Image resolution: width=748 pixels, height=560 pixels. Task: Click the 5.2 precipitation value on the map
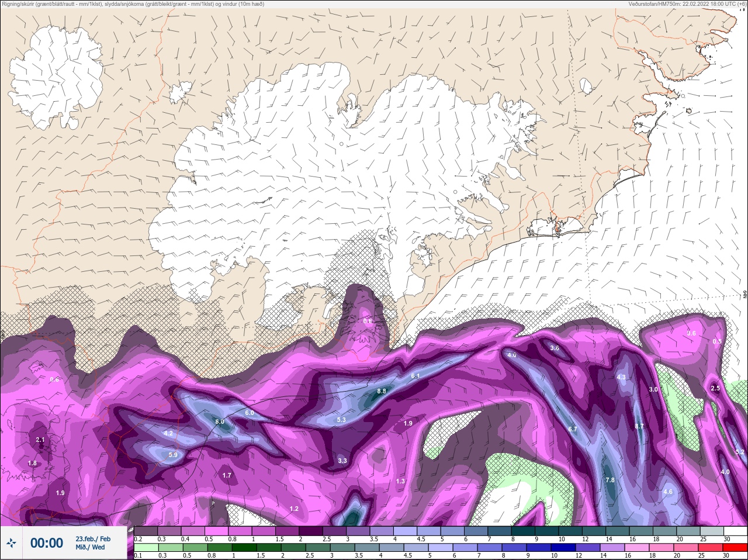click(740, 452)
